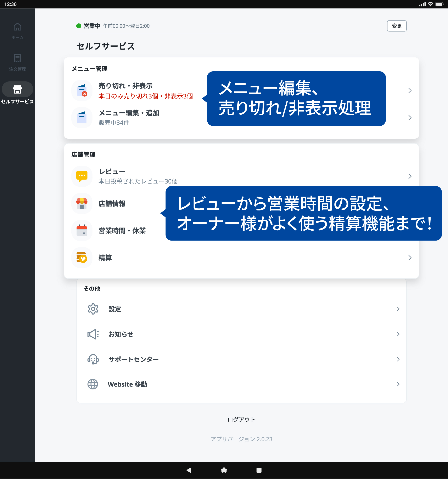Click the お知らせ megaphone icon
This screenshot has width=448, height=479.
tap(93, 334)
